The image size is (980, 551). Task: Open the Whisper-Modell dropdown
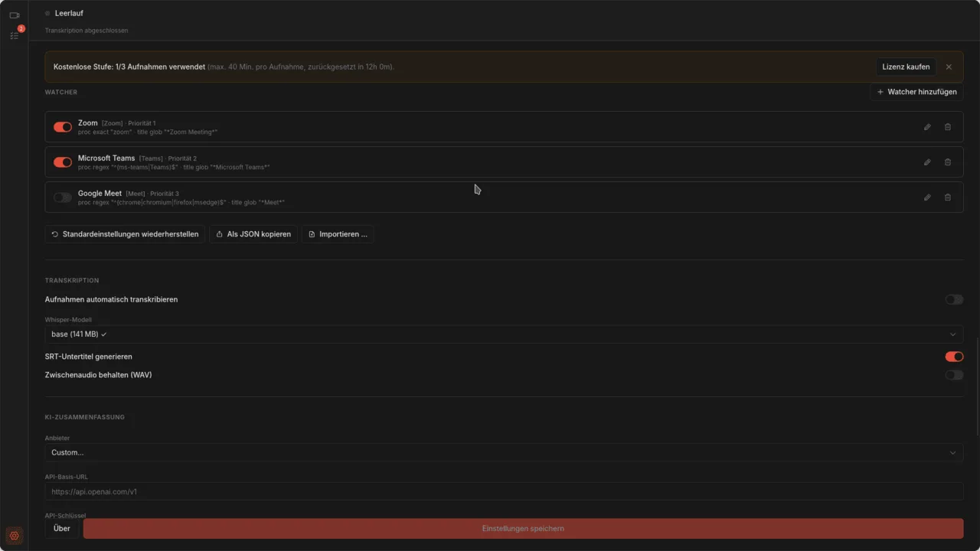[504, 334]
